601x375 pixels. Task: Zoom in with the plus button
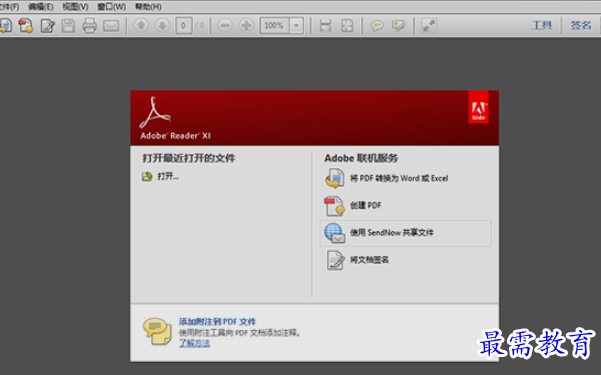click(x=246, y=26)
